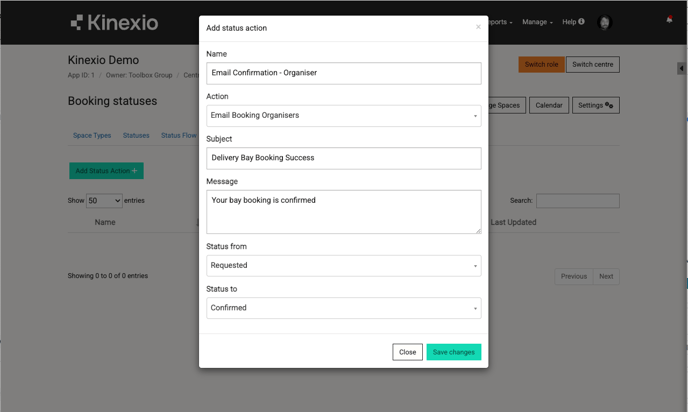The height and width of the screenshot is (412, 688).
Task: Click the Kinexio logo icon
Action: pyautogui.click(x=77, y=22)
